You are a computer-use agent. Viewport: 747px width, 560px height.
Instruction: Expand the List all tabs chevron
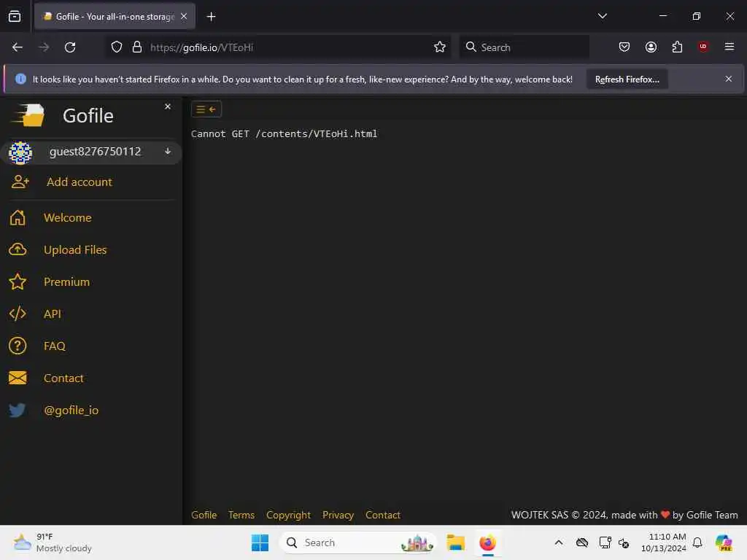click(602, 16)
